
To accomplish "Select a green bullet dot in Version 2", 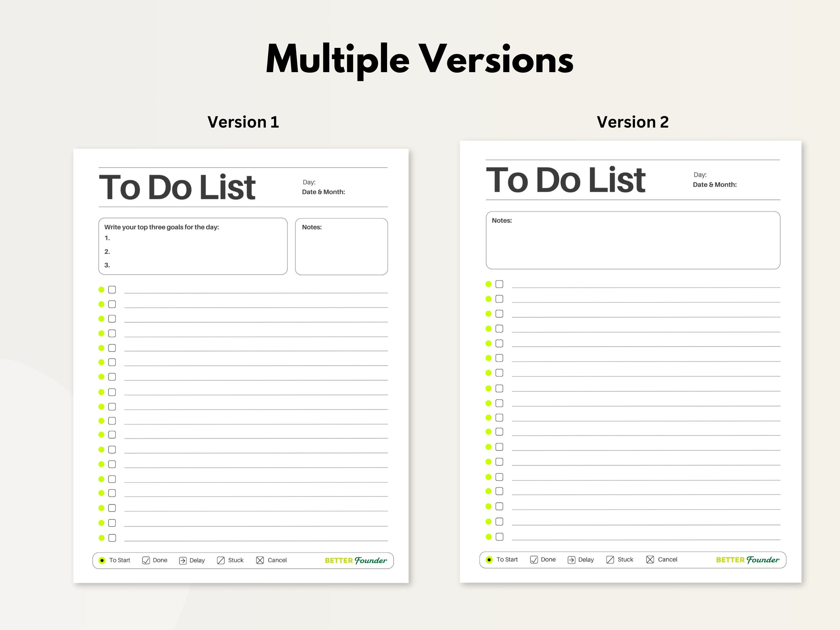I will [x=489, y=299].
